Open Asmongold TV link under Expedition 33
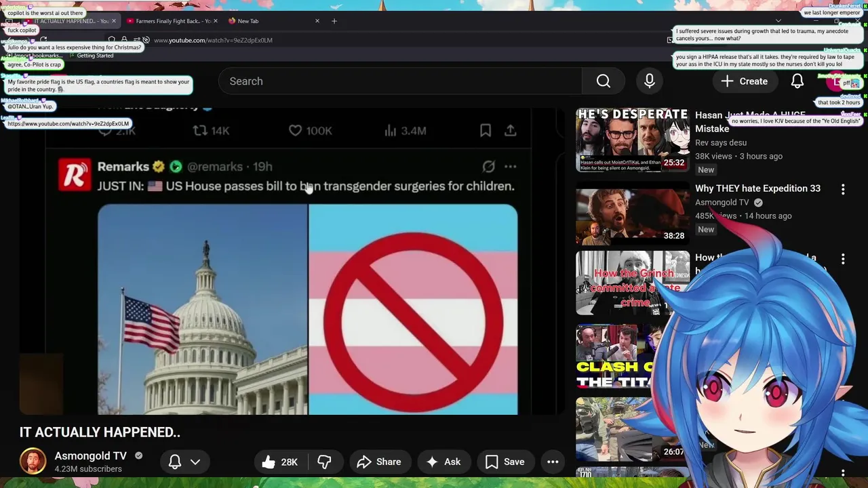 724,202
